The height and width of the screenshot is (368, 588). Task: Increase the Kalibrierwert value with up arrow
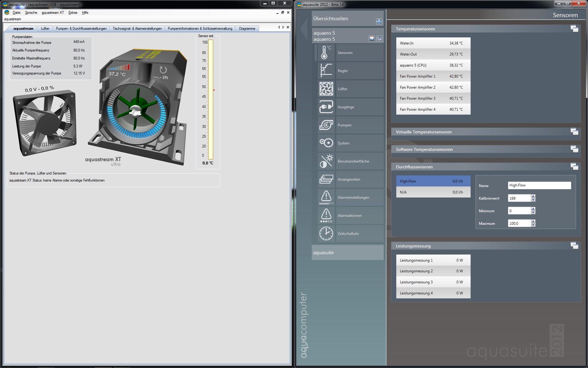point(533,196)
